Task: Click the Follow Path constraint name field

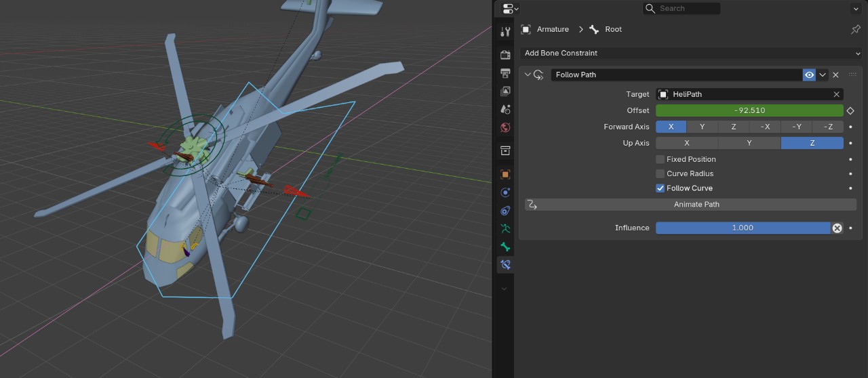Action: point(676,75)
